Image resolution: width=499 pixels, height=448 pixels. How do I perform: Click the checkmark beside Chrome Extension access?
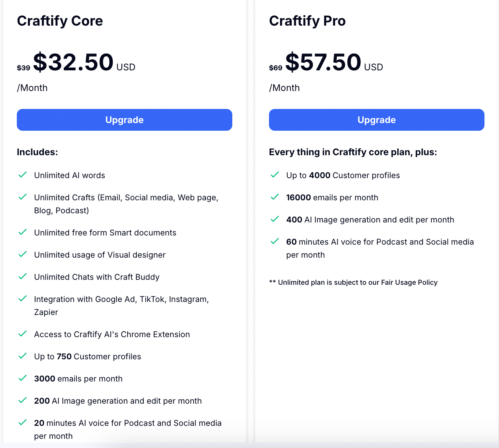(x=23, y=334)
